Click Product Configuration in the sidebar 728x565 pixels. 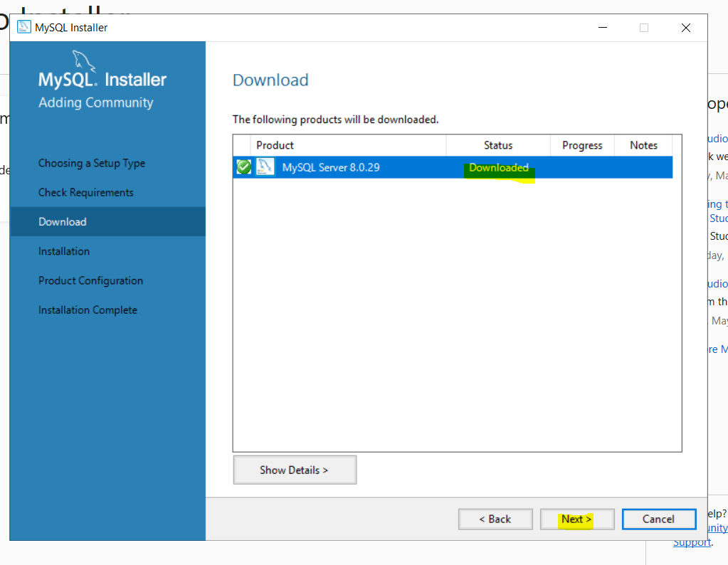point(90,280)
